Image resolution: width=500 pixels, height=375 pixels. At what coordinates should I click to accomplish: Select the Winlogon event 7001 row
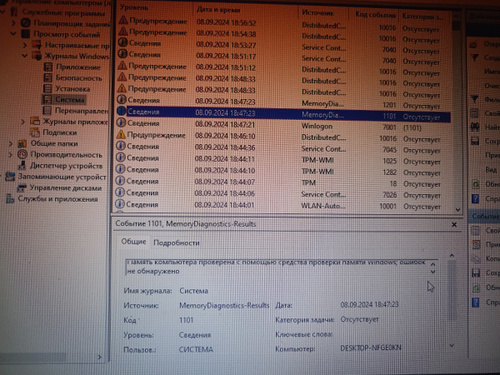click(x=283, y=126)
